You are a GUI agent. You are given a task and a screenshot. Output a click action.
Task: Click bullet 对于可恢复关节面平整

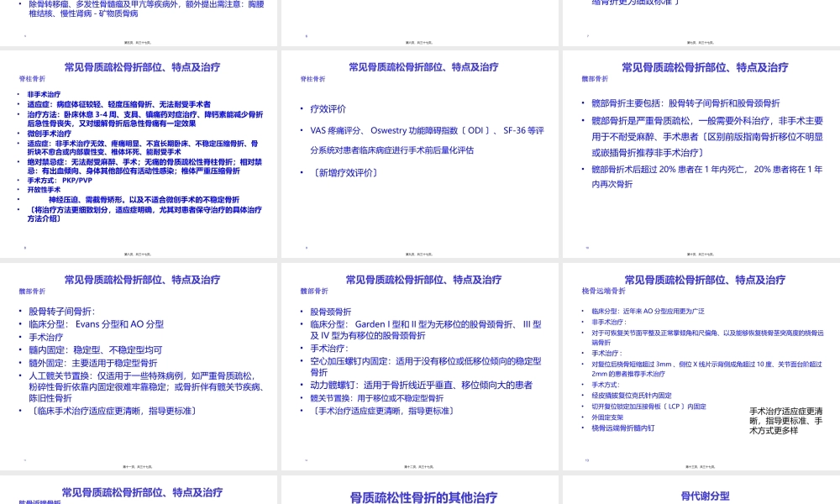tap(707, 338)
